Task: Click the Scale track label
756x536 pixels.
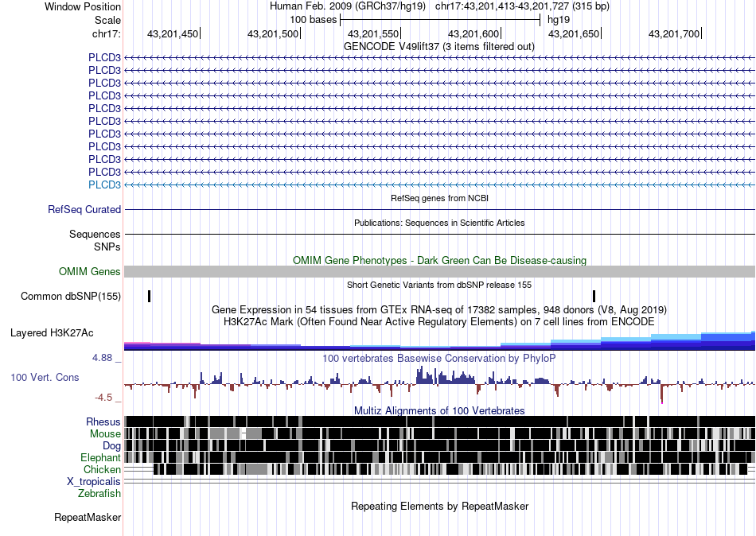Action: pos(107,20)
